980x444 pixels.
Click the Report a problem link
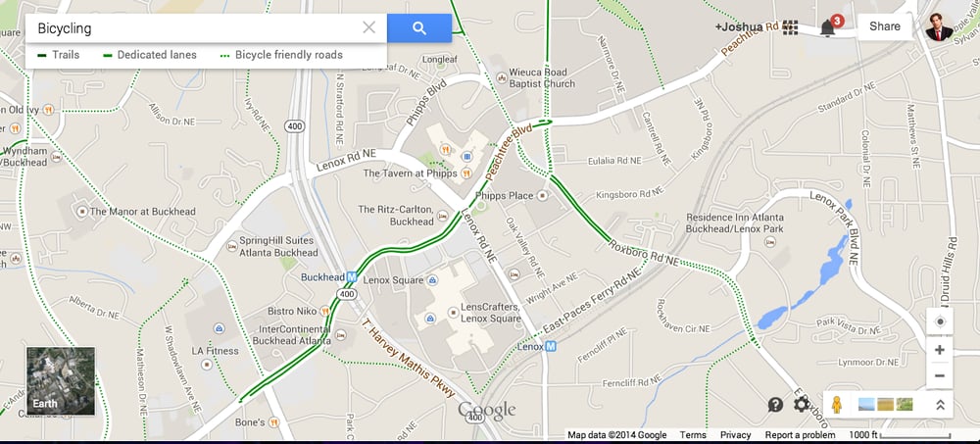[800, 435]
